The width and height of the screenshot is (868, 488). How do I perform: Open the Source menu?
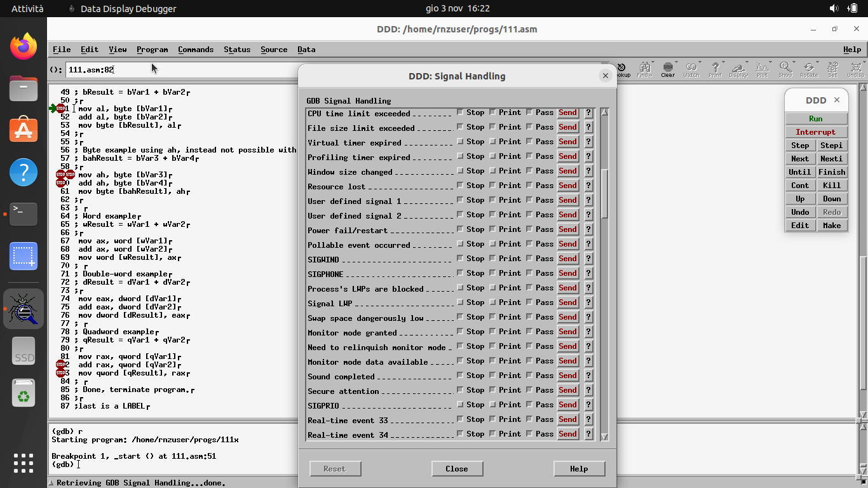tap(274, 50)
